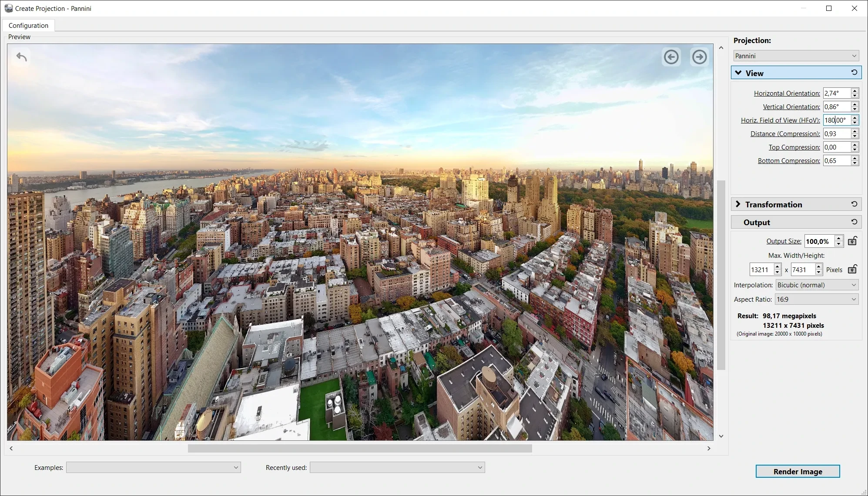Click the panorama preview image
Screen dimensions: 868x496
360,242
